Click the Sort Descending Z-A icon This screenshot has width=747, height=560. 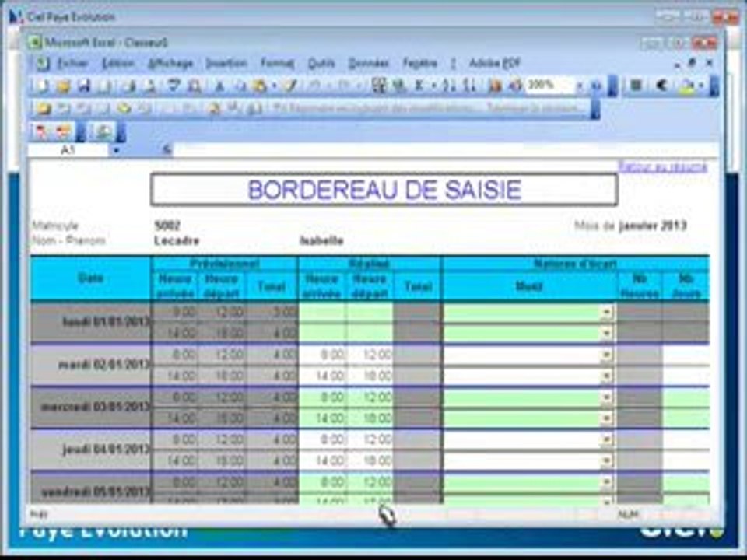click(469, 86)
